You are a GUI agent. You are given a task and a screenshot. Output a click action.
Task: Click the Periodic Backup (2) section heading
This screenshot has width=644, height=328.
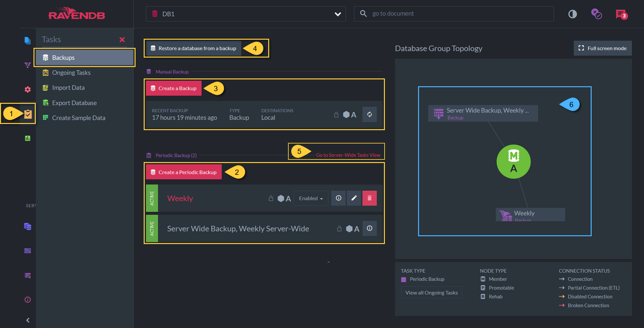tap(176, 156)
